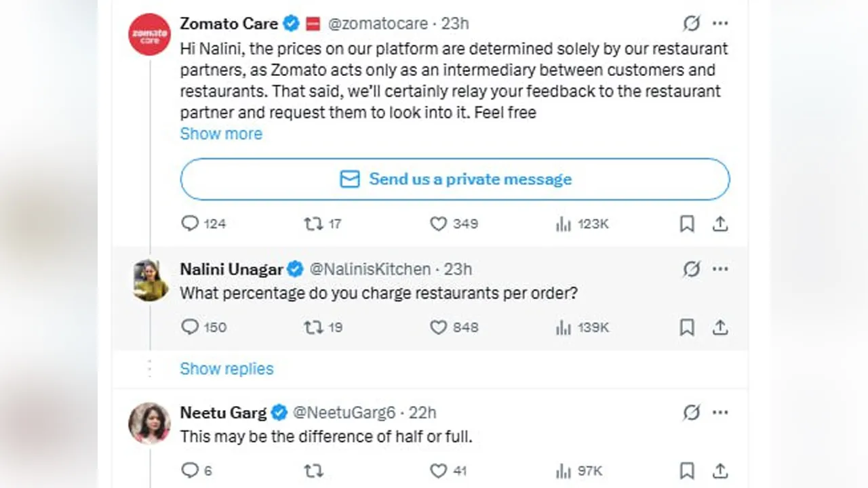Screen dimensions: 868x488
Task: View analytics for the Zomato Care tweet
Action: pos(563,223)
